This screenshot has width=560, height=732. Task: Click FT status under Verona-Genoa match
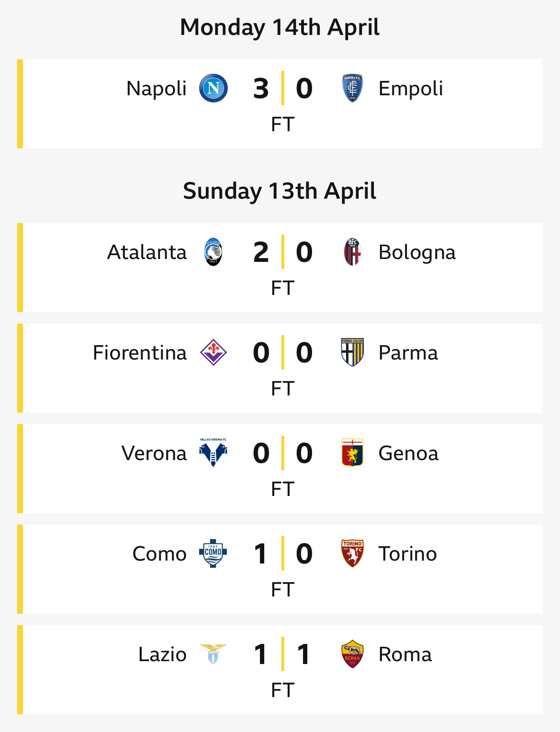tap(282, 489)
